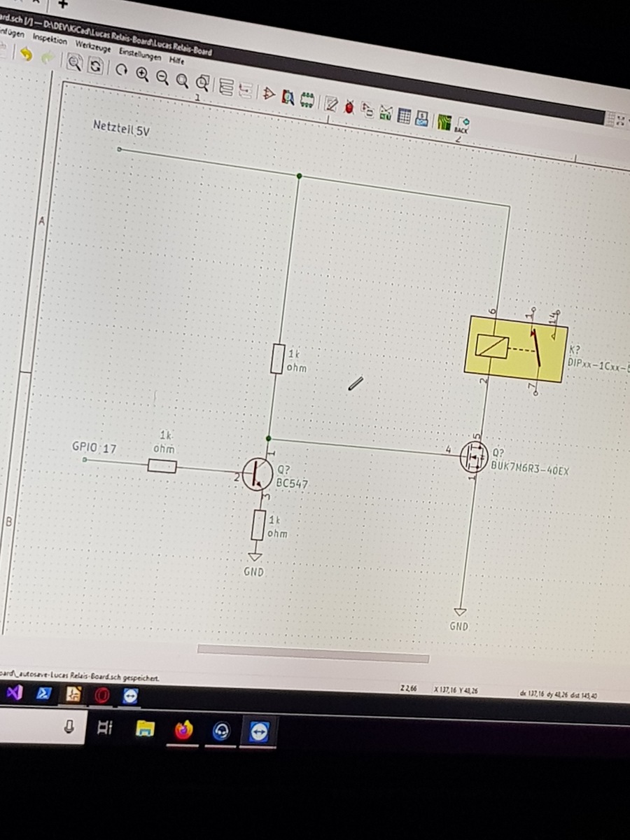Open the Symbol Library Browser icon
The height and width of the screenshot is (840, 630).
coord(287,96)
